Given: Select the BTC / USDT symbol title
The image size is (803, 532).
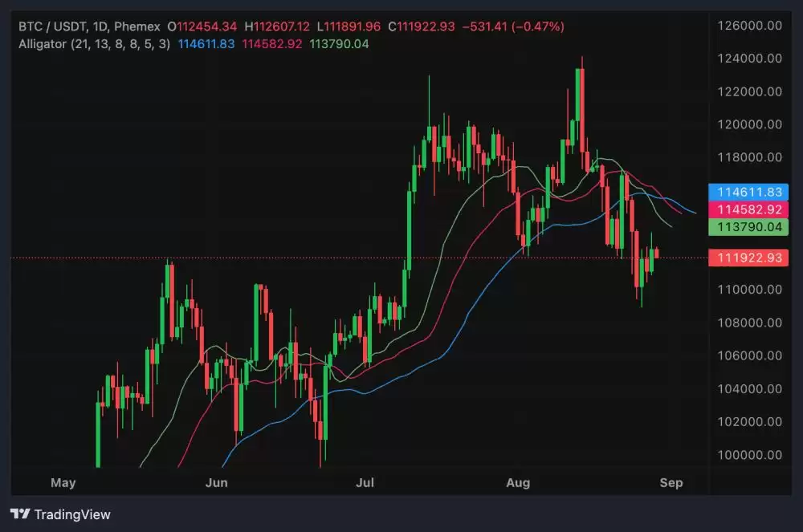Looking at the screenshot, I should click(x=53, y=26).
